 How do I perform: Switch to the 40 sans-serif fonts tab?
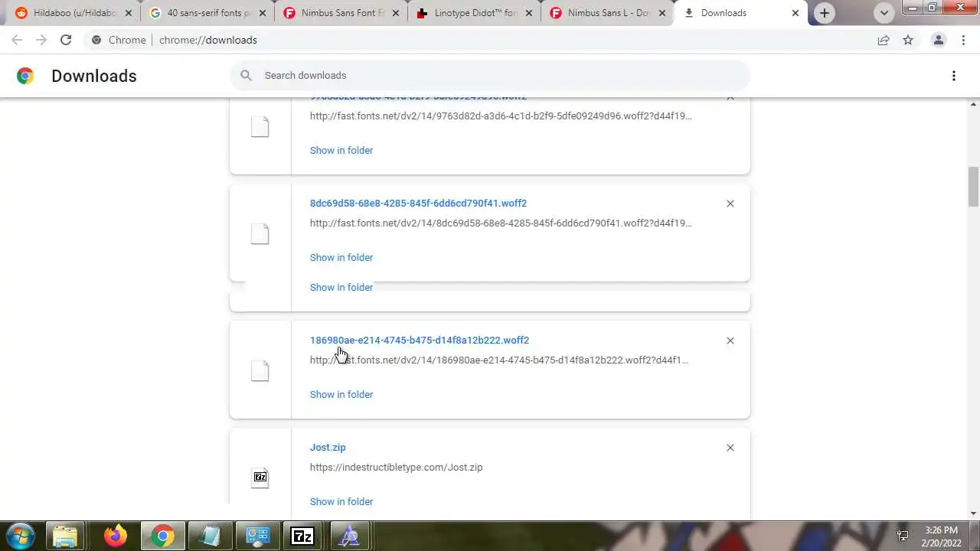click(x=199, y=13)
